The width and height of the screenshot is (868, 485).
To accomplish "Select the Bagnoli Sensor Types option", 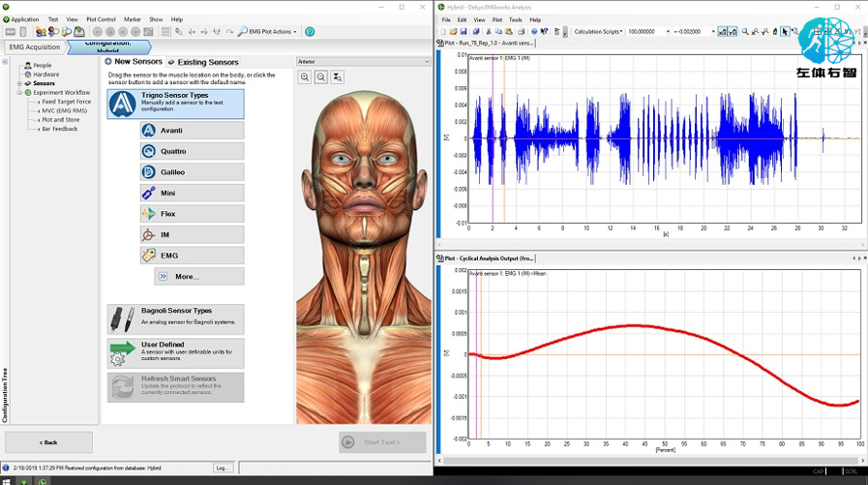I will [175, 318].
